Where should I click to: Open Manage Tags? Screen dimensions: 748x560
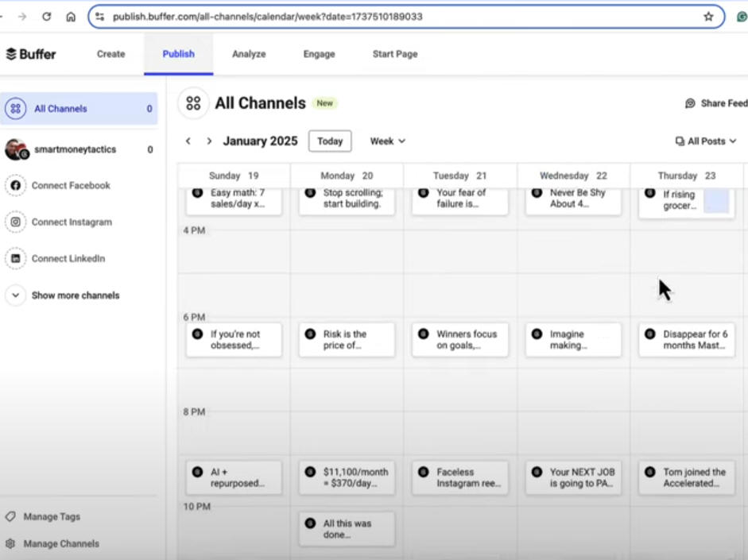tap(52, 516)
